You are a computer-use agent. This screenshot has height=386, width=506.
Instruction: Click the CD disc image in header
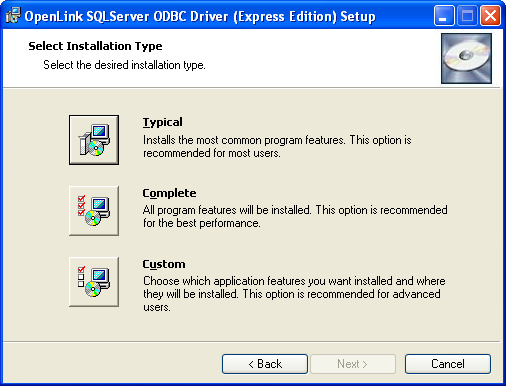(466, 58)
